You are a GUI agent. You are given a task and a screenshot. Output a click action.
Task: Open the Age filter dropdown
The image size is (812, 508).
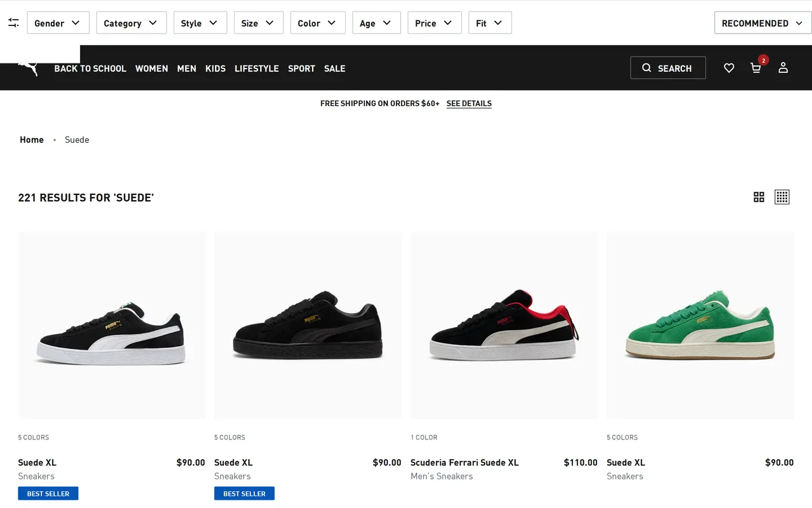point(376,23)
